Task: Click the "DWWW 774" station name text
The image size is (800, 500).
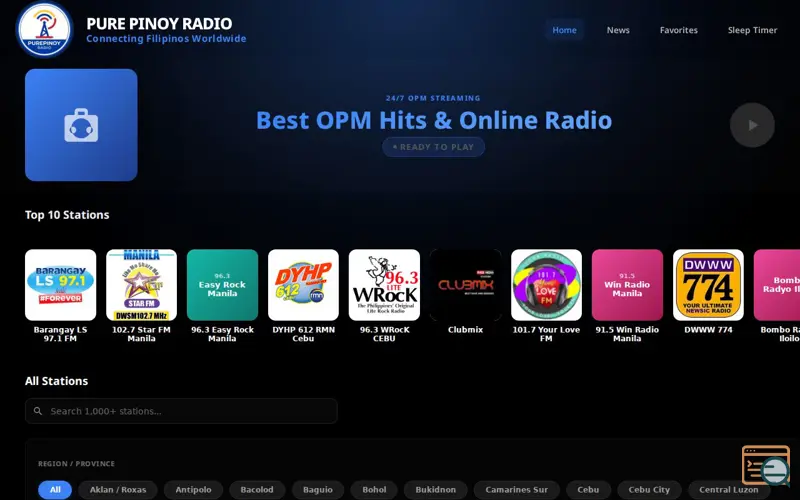Action: (708, 330)
